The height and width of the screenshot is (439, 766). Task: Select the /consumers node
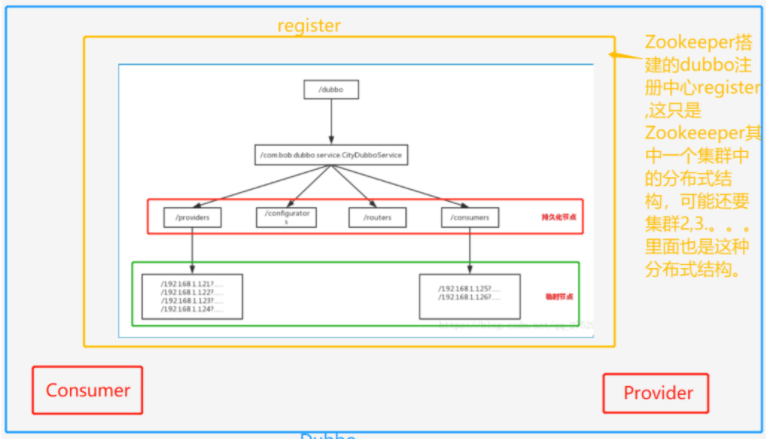(x=470, y=217)
